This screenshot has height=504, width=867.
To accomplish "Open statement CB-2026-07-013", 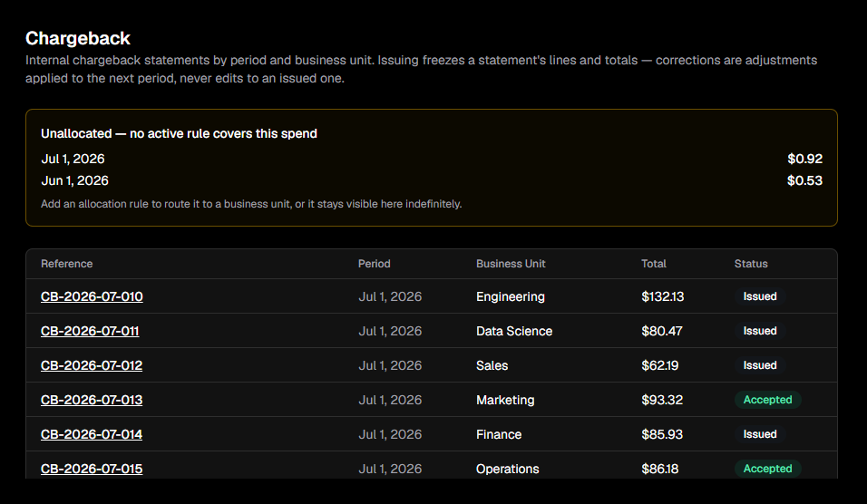I will coord(92,400).
